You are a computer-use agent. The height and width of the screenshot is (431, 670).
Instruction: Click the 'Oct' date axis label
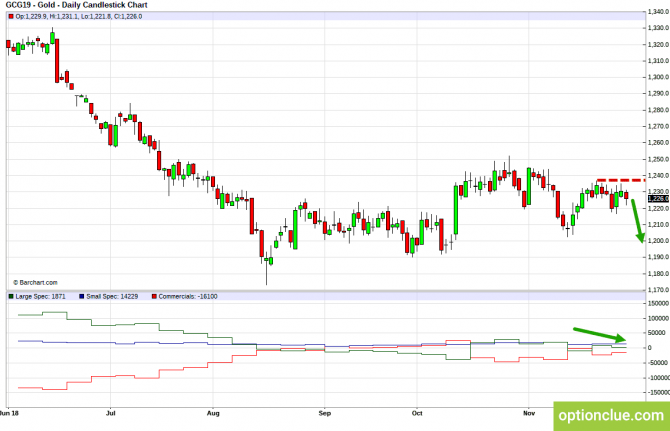[417, 413]
